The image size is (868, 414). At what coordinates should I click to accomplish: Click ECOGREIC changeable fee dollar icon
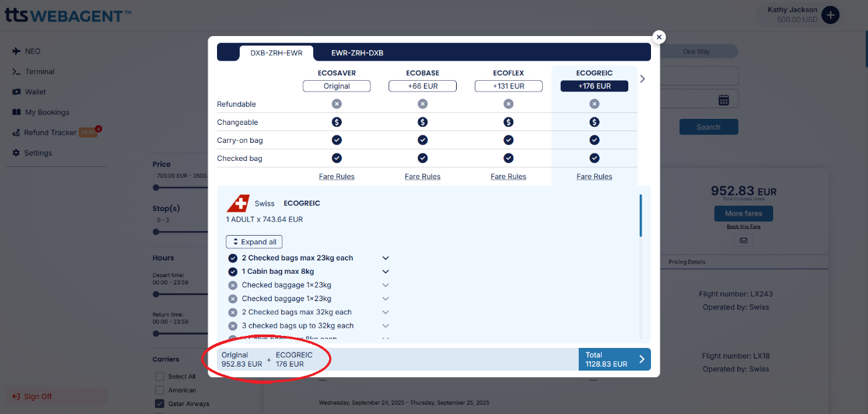(594, 122)
